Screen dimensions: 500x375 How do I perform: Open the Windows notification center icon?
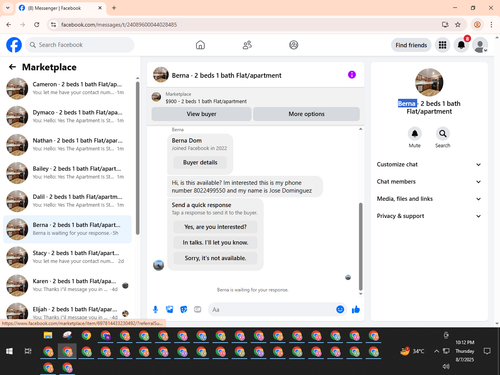(487, 351)
